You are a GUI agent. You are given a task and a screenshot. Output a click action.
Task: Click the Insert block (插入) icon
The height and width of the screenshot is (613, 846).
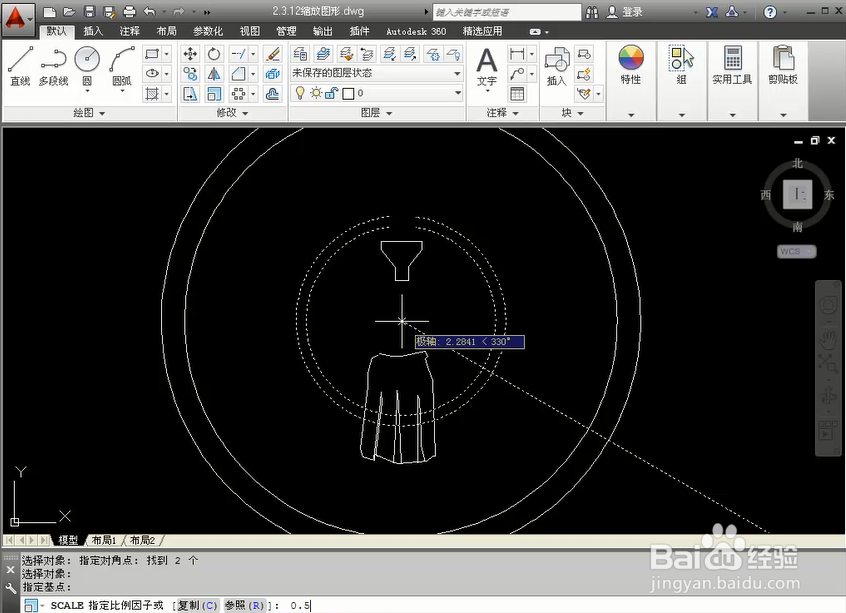[557, 66]
